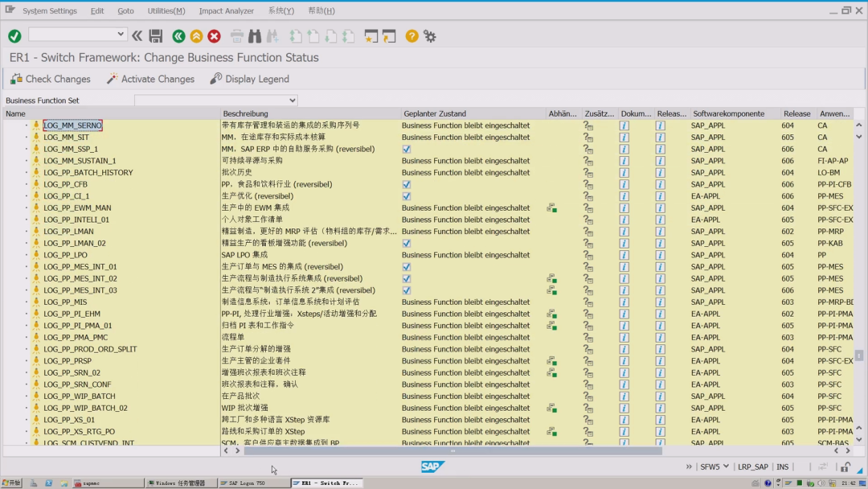Open the Goto menu
Viewport: 868px width, 489px height.
point(125,10)
